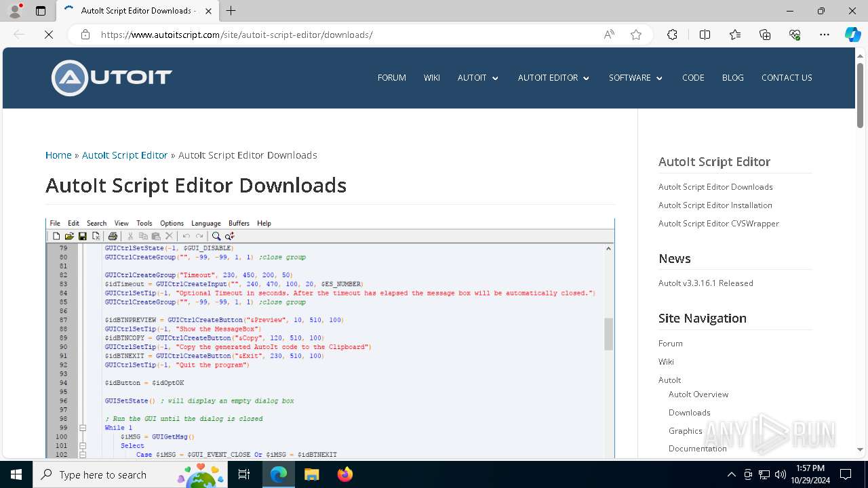Open the Extensions puzzle icon

672,35
